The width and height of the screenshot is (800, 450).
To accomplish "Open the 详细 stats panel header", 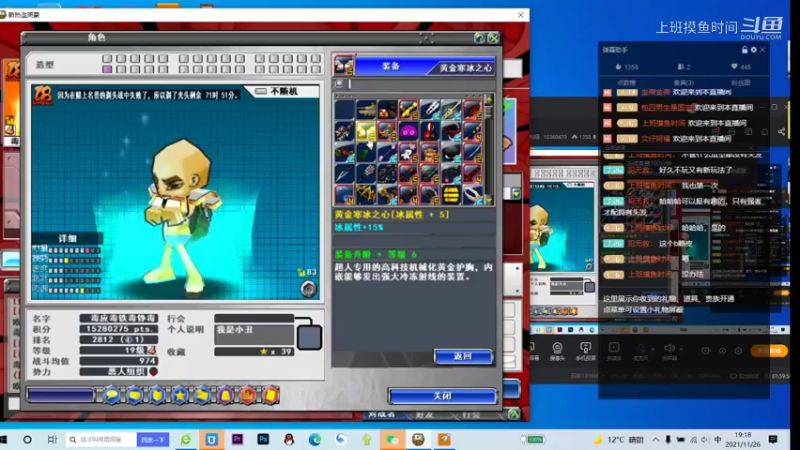I will coord(67,238).
